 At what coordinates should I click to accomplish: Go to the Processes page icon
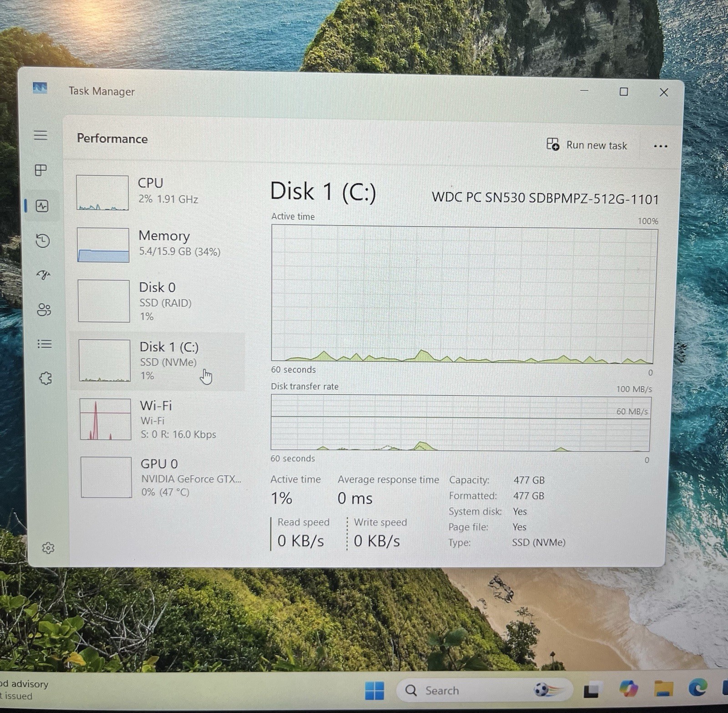41,170
